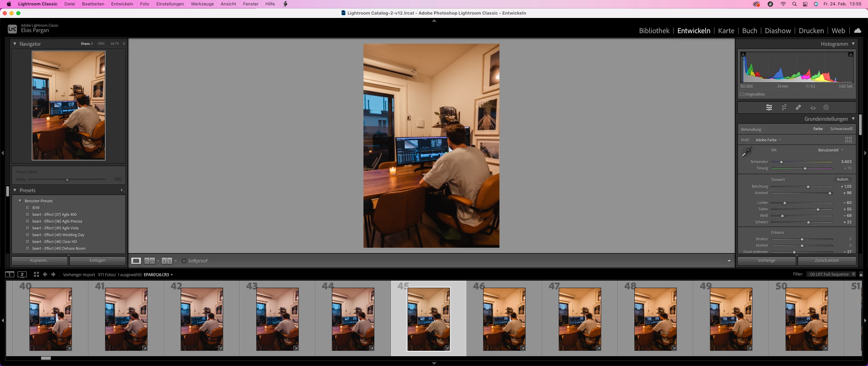Open grid view from filmstrip bar
This screenshot has width=868, height=366.
(36, 274)
